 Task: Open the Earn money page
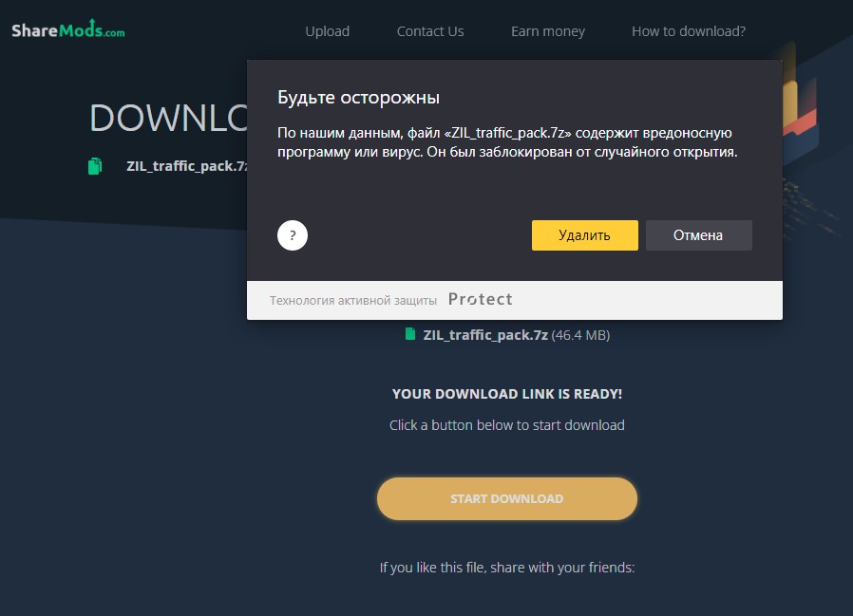pos(548,31)
